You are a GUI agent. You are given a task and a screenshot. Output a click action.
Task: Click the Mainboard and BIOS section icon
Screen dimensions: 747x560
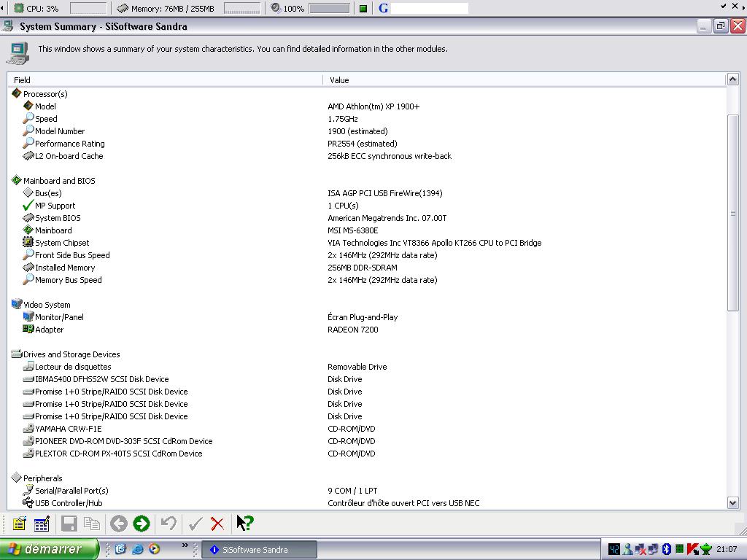click(x=17, y=180)
